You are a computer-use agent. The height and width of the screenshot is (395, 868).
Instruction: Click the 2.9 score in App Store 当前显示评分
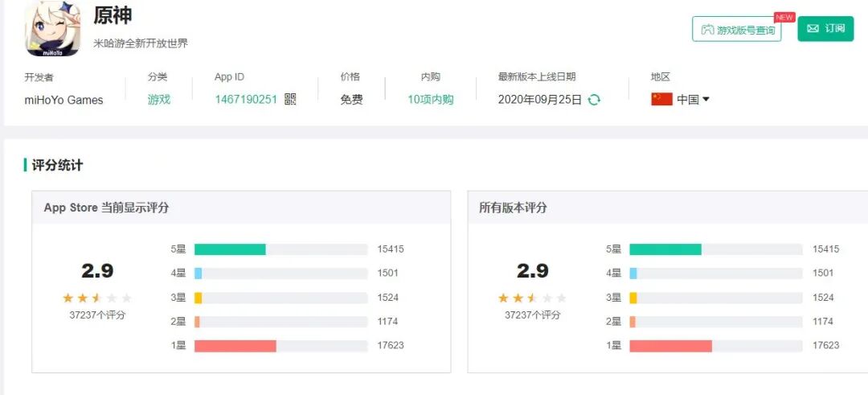[97, 271]
